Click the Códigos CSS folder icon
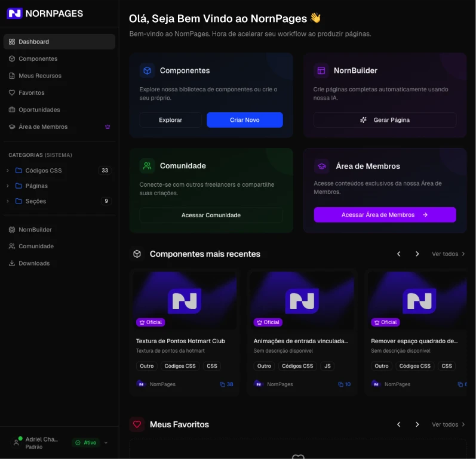The height and width of the screenshot is (459, 476). 19,170
